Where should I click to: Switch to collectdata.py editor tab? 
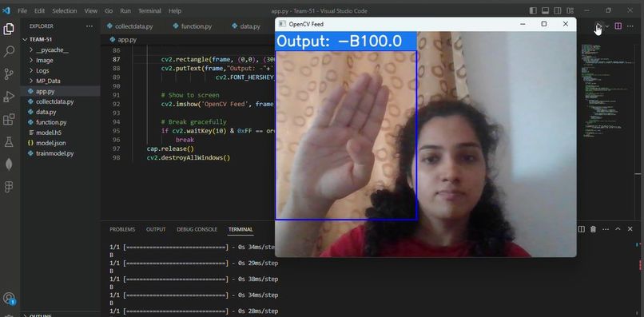coord(129,26)
